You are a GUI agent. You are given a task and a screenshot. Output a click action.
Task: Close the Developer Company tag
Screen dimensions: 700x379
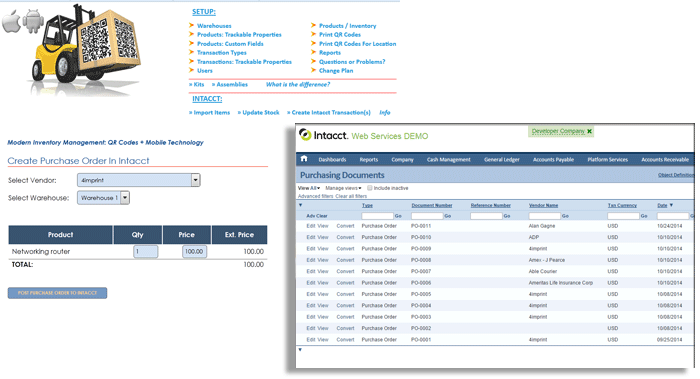coord(589,131)
